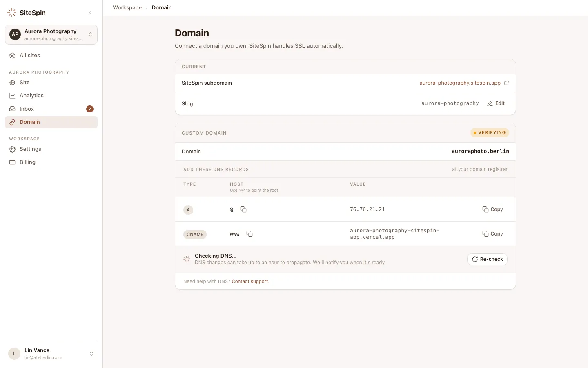
Task: Open the Billing page
Action: coord(51,162)
